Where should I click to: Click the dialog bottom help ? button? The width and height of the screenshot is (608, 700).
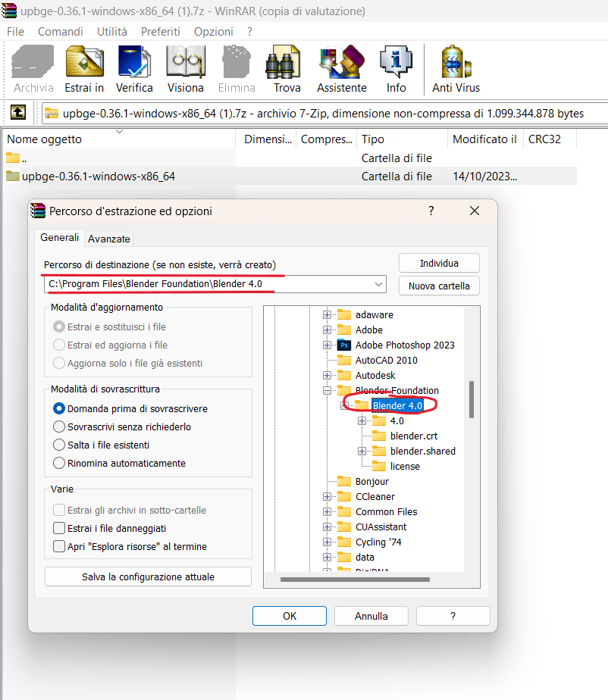(453, 616)
